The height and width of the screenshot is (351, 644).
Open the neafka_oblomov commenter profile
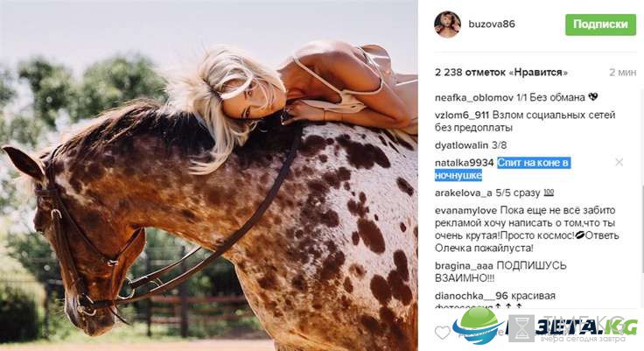(x=474, y=98)
